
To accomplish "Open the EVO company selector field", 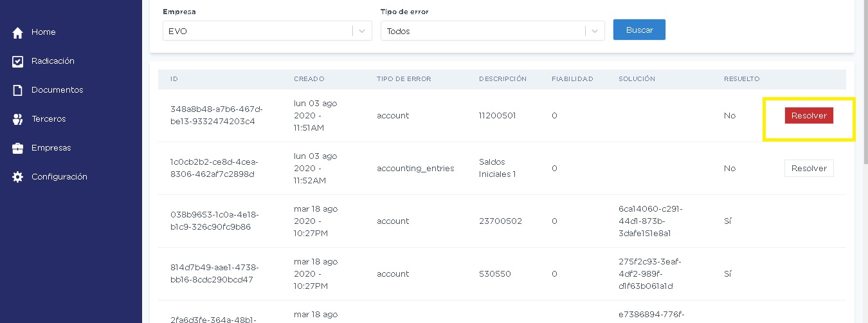I will [267, 31].
